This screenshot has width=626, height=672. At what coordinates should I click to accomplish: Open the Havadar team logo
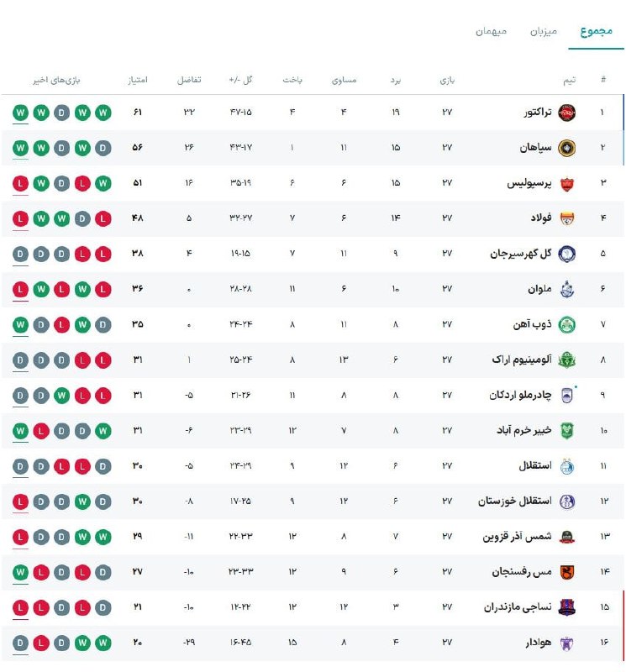[x=567, y=643]
